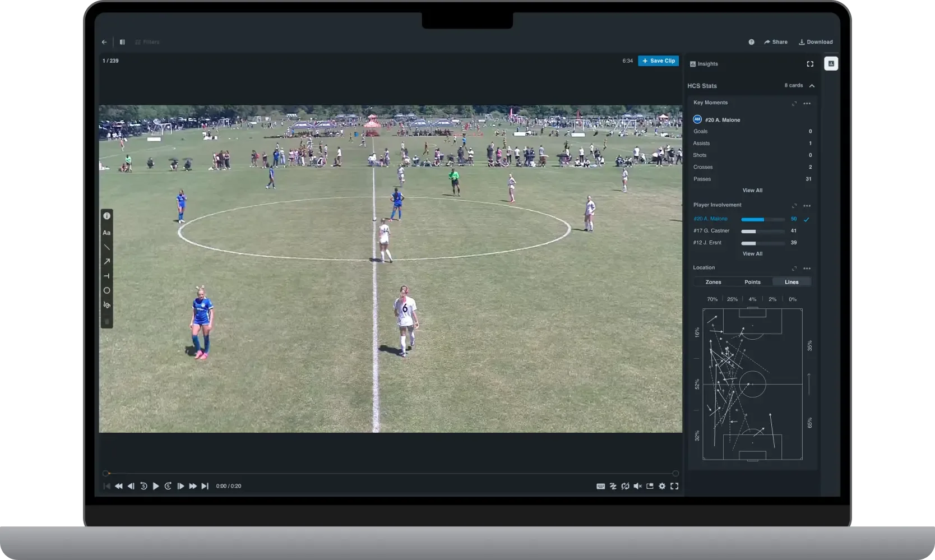Select the circle drawing tool
The height and width of the screenshot is (560, 935).
click(x=107, y=291)
